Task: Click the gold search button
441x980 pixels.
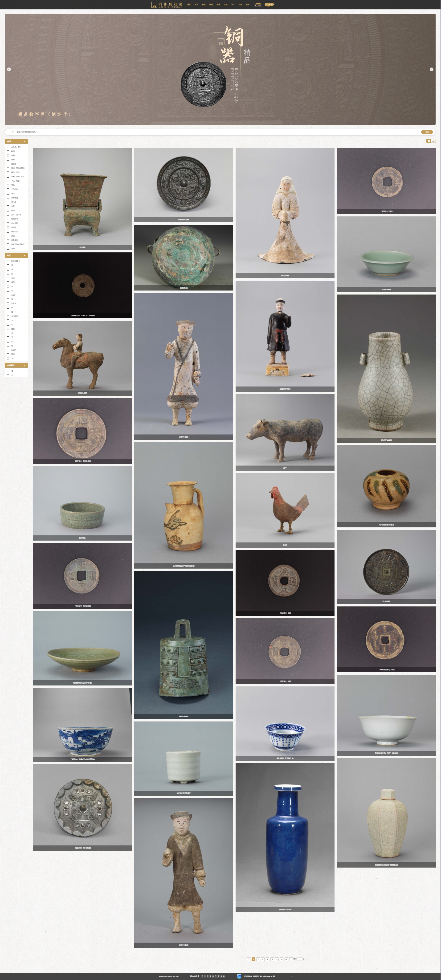Action: pyautogui.click(x=427, y=132)
